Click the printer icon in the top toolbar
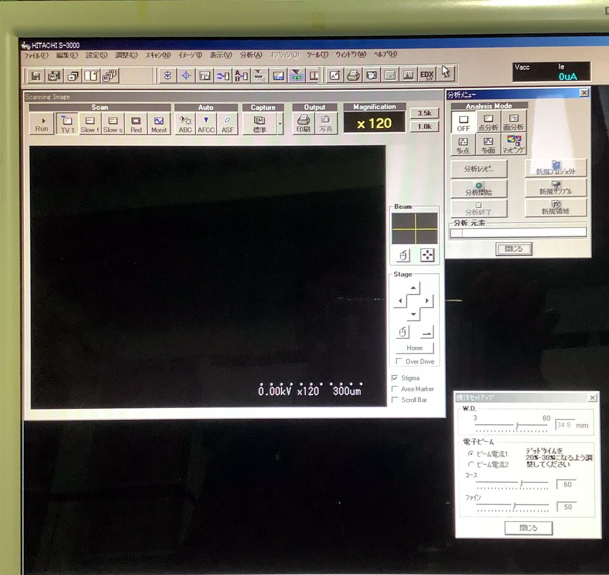The width and height of the screenshot is (609, 575). tap(353, 75)
